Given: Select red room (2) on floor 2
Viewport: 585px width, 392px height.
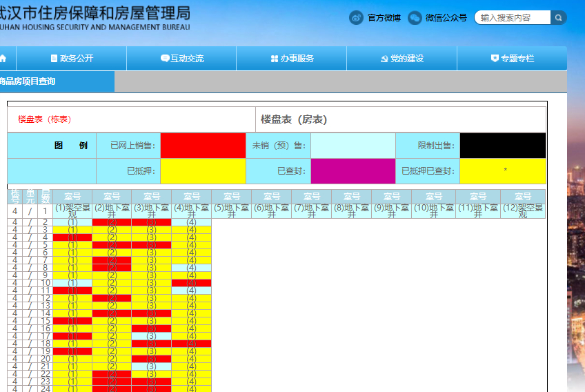Looking at the screenshot, I should tap(112, 222).
